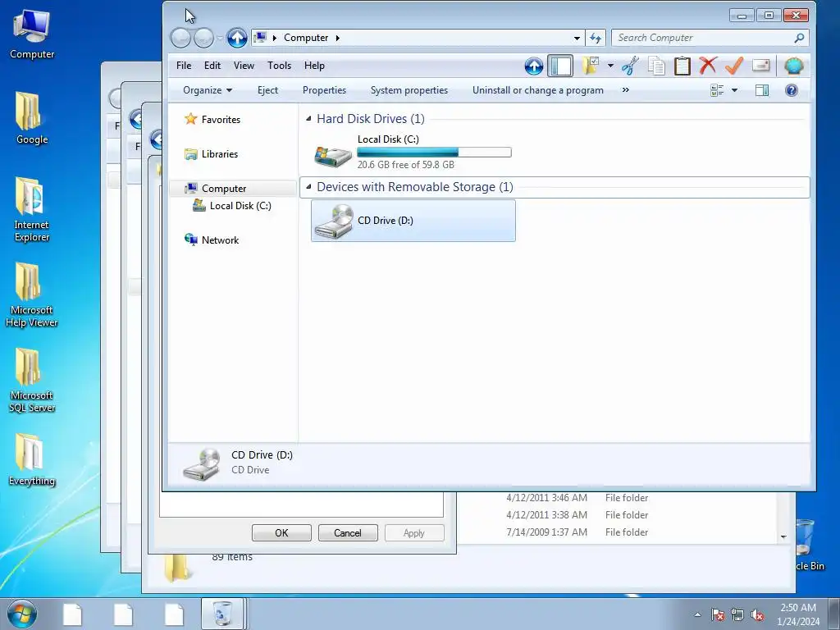Select the Local Disk (C:) drive icon

click(333, 155)
